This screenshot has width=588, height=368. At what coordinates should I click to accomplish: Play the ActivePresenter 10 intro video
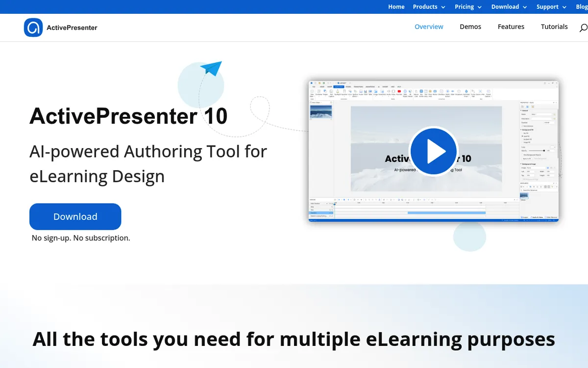pos(434,151)
